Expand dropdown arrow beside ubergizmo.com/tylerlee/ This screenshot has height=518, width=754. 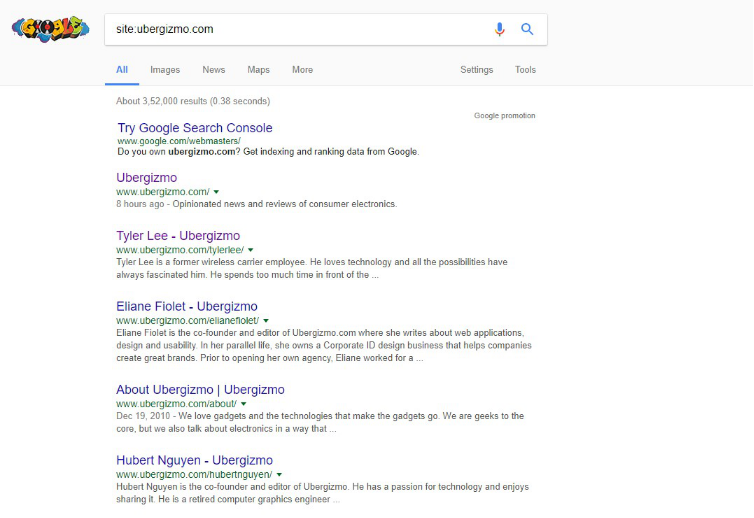251,250
